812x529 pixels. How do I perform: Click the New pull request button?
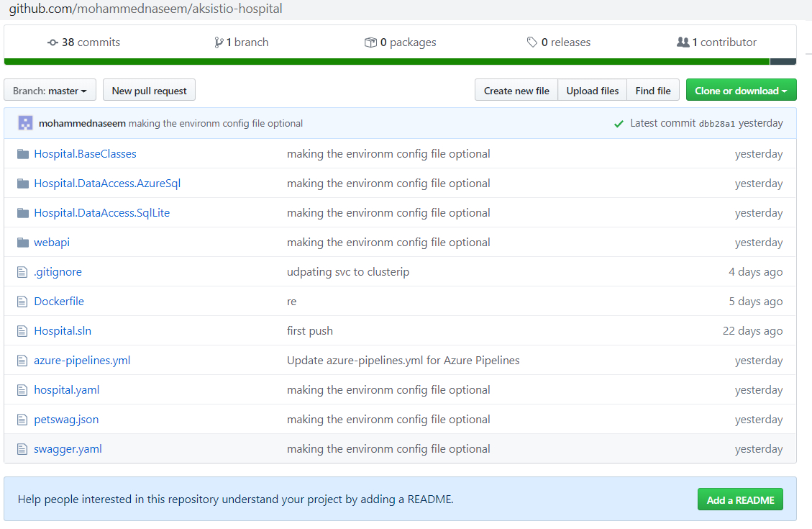point(149,90)
